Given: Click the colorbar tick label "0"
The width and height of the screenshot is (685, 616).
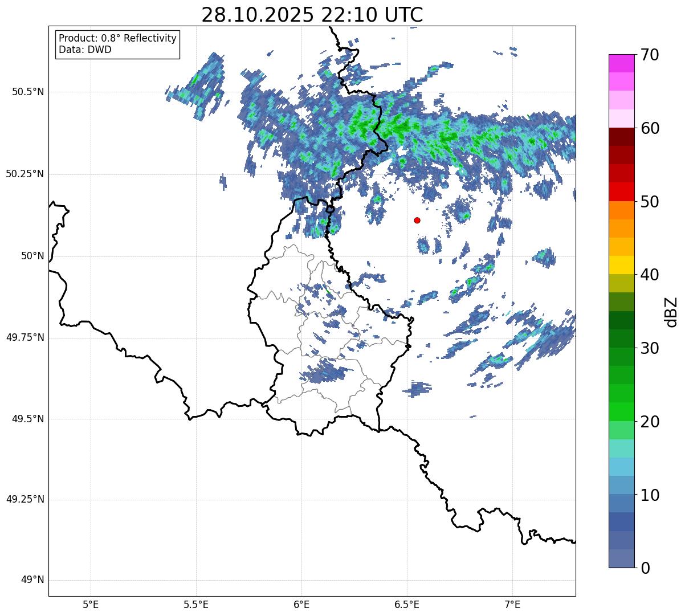Looking at the screenshot, I should coord(645,568).
